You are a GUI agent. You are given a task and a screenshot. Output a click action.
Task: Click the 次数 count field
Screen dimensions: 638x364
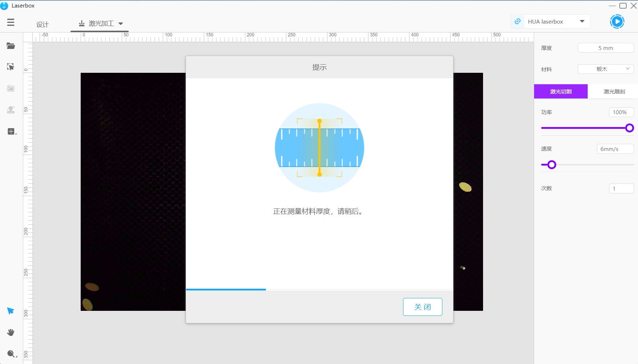click(621, 188)
